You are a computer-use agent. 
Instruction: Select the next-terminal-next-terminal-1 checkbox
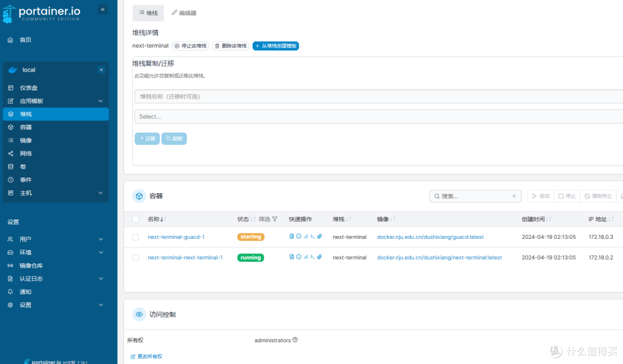(x=136, y=258)
